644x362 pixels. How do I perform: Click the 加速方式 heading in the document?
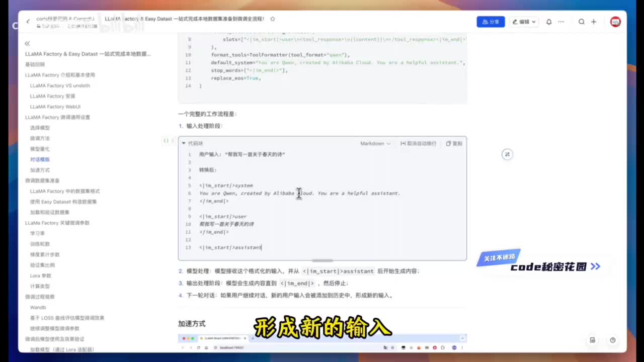[x=192, y=324]
